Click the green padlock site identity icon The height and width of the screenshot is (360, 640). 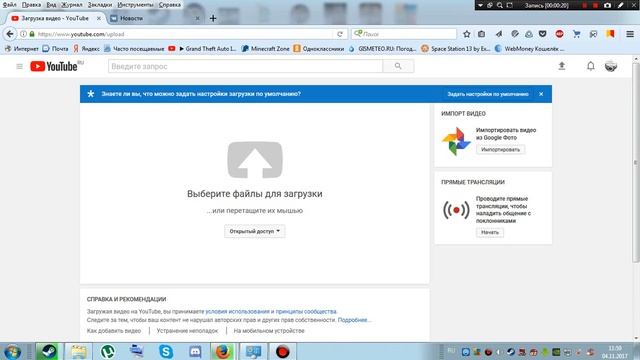click(32, 34)
